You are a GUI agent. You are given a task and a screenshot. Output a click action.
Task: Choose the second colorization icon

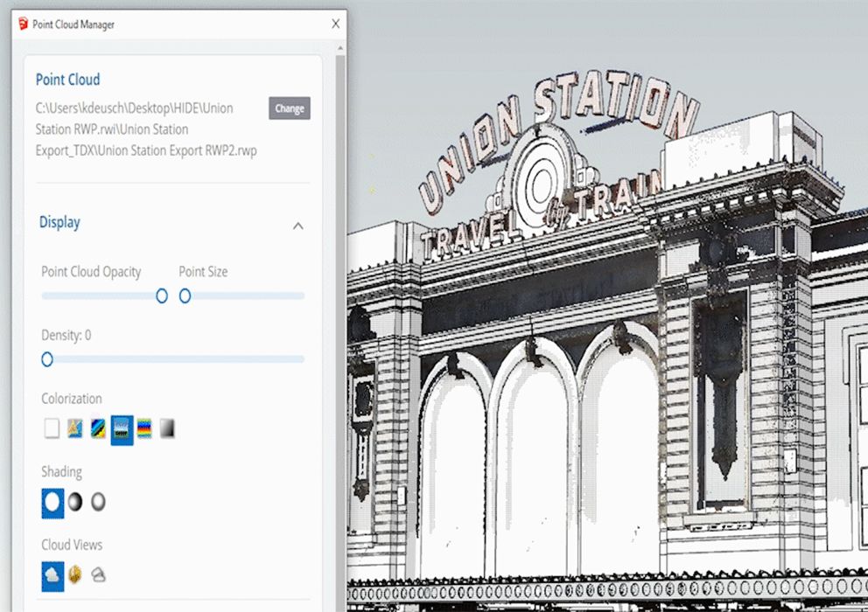click(75, 428)
